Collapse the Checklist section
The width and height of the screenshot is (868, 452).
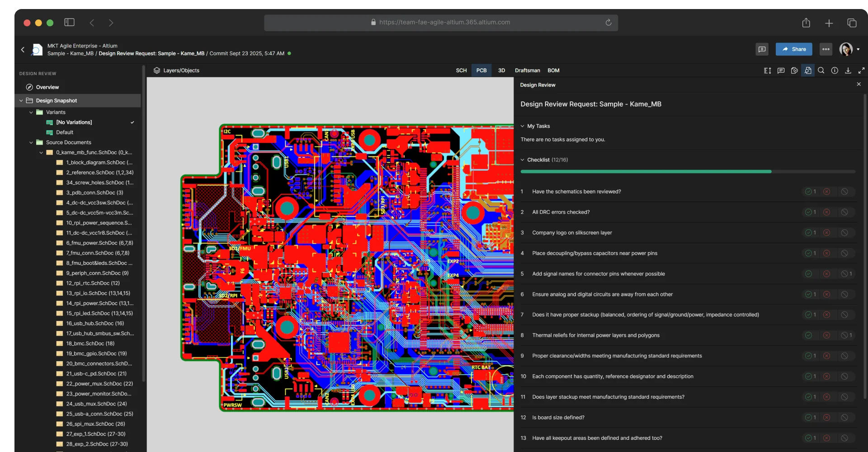tap(522, 160)
